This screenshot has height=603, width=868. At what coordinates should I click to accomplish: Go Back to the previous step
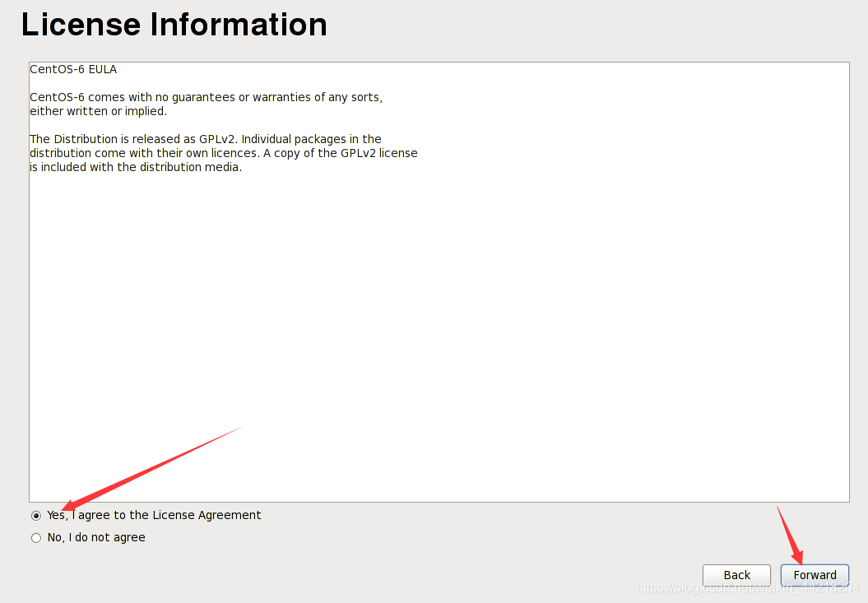[736, 575]
